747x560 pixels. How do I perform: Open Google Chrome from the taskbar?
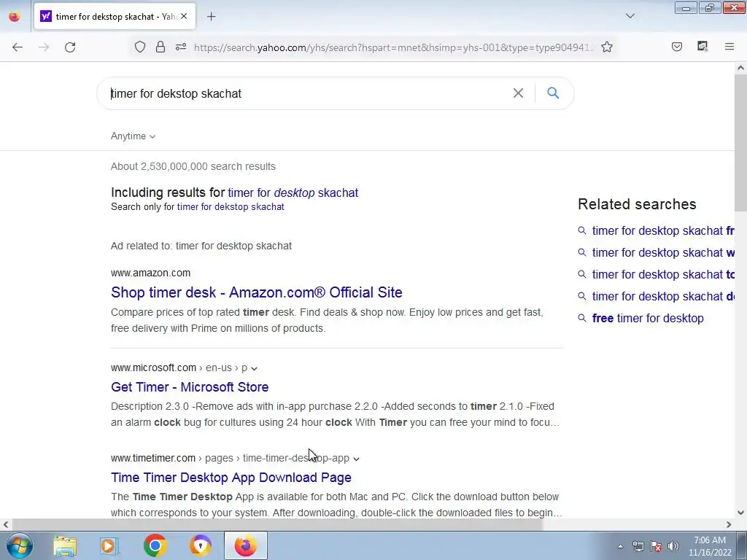[x=155, y=545]
